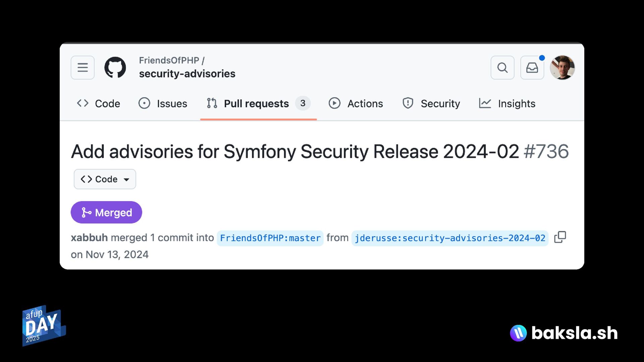Screen dimensions: 644x362
Task: Open the hamburger navigation menu
Action: [83, 68]
